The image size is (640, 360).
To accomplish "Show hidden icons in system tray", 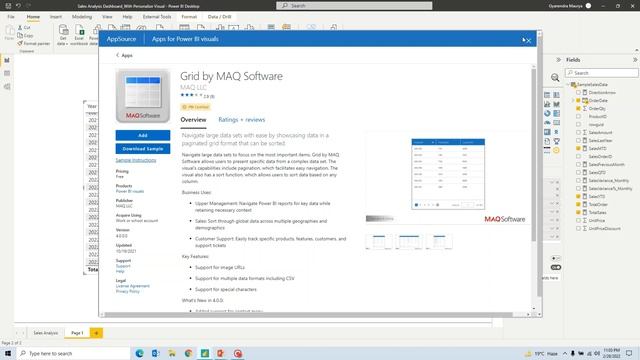I will (565, 353).
